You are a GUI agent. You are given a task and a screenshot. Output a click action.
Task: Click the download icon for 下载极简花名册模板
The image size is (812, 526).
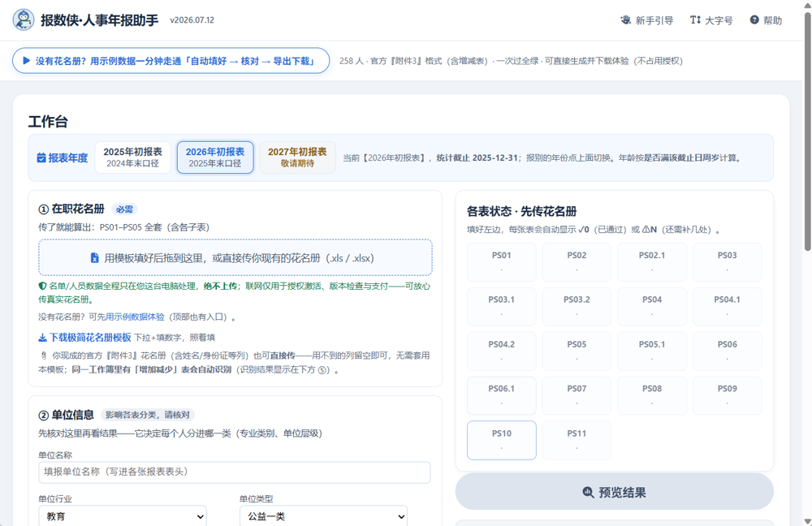[x=42, y=338]
